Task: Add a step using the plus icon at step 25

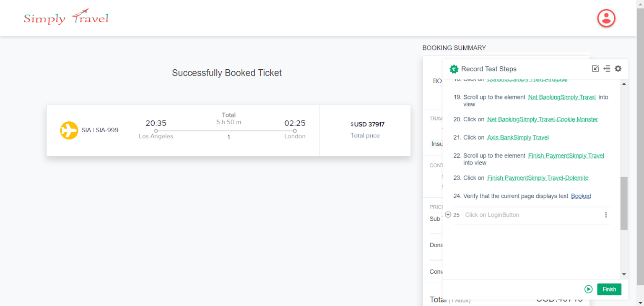Action: (448, 214)
